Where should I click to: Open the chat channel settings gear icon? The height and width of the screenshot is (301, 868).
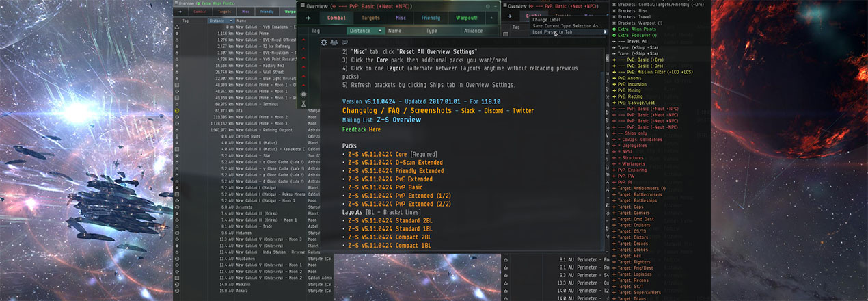pos(324,42)
